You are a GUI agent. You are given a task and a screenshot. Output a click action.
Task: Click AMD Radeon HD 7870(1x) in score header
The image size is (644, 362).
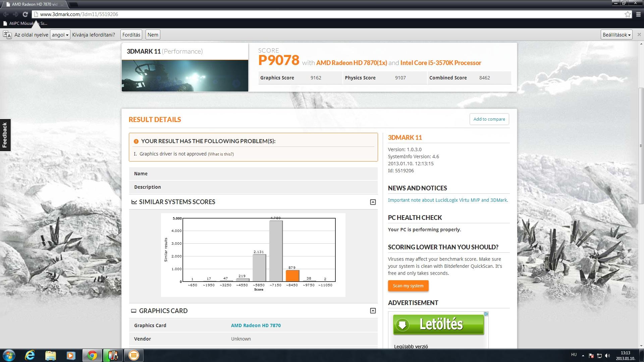[352, 63]
